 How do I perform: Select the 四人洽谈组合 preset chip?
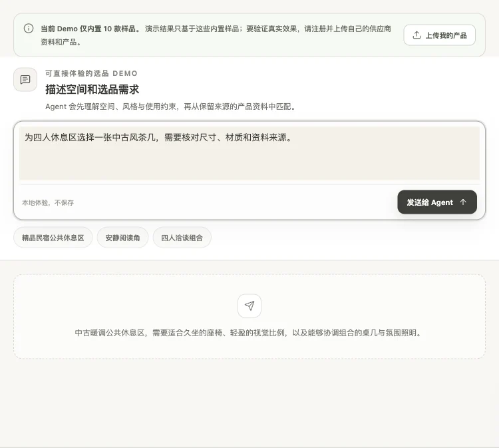tap(182, 238)
